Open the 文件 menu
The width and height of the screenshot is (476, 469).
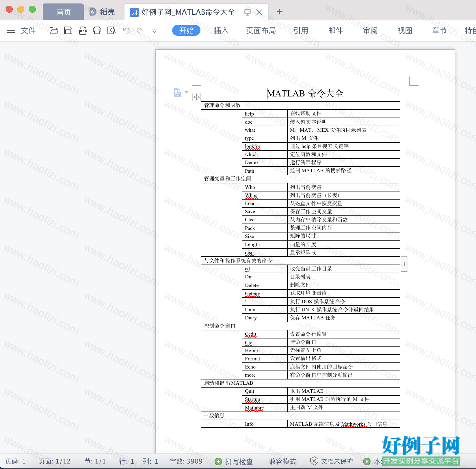tap(28, 30)
